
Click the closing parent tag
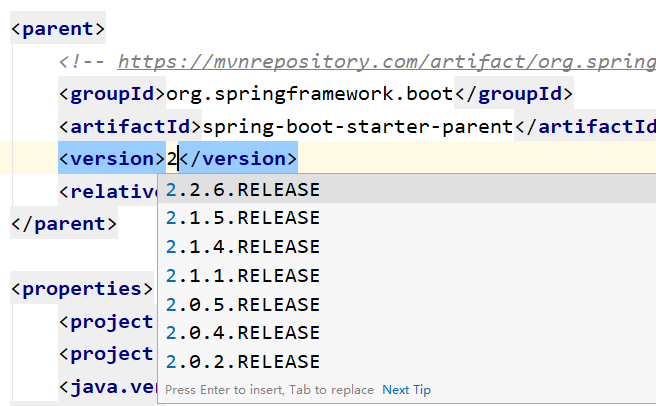coord(64,224)
